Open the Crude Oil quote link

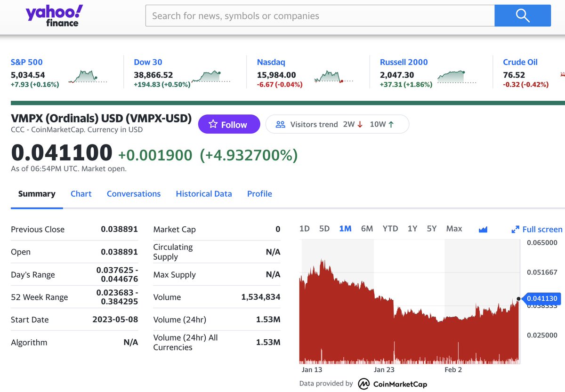point(520,62)
